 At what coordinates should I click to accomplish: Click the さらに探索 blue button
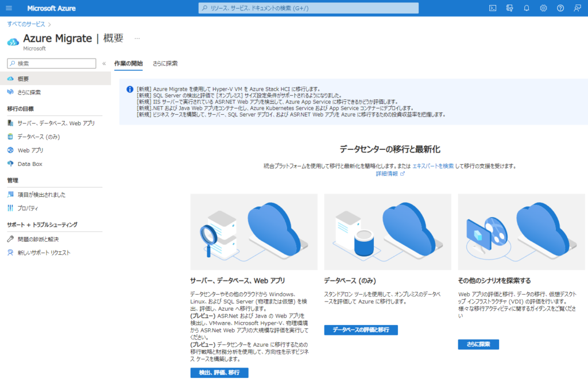[478, 345]
